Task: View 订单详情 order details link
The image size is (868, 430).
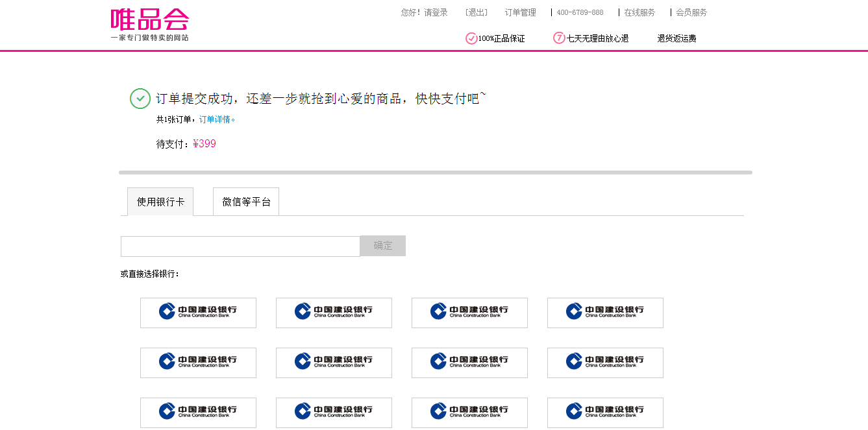Action: click(x=217, y=119)
